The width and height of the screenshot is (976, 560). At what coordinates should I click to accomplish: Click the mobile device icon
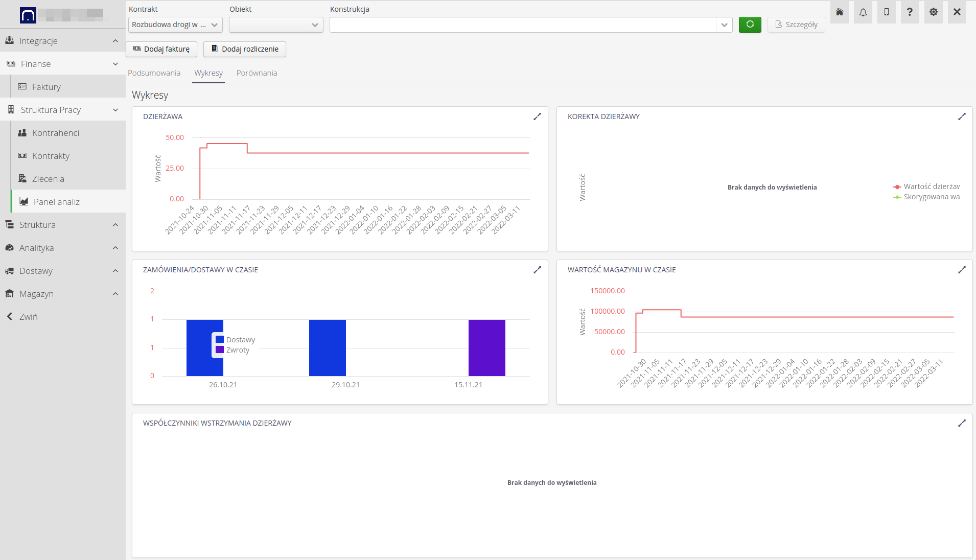click(887, 12)
